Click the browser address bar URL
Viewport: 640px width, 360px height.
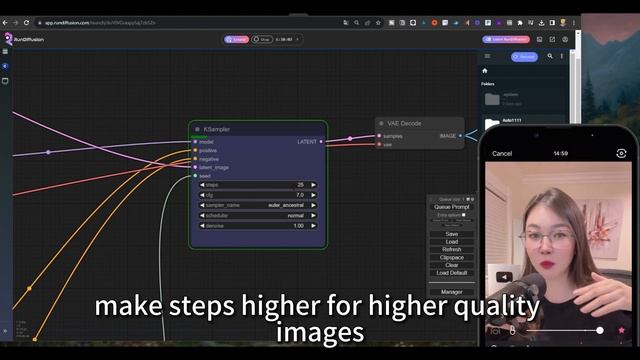point(100,23)
